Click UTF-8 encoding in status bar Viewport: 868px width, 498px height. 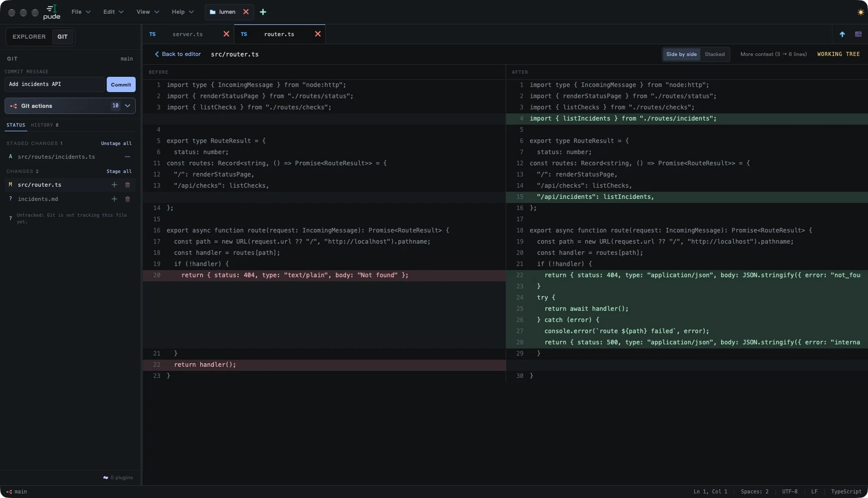pos(790,492)
